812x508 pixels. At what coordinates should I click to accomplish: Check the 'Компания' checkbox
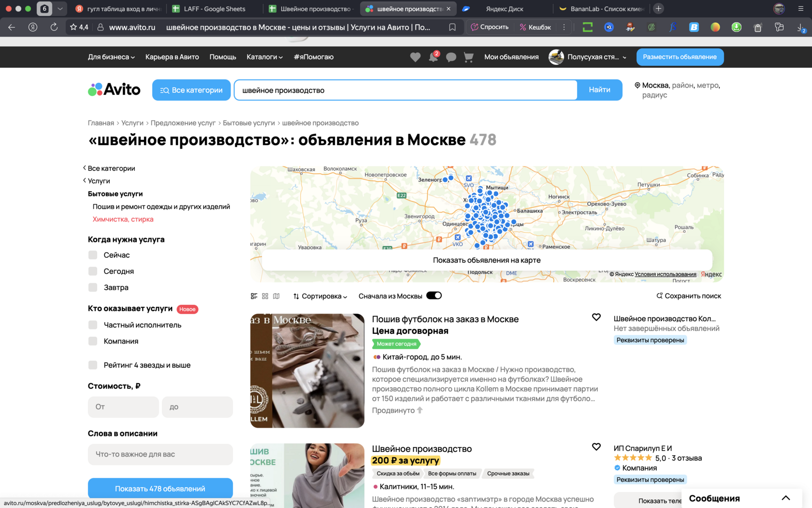click(93, 341)
